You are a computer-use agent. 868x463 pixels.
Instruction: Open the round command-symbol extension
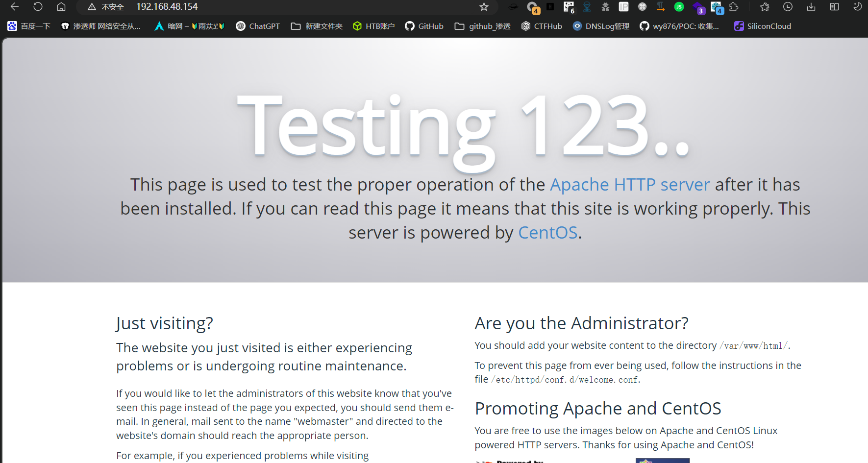642,7
